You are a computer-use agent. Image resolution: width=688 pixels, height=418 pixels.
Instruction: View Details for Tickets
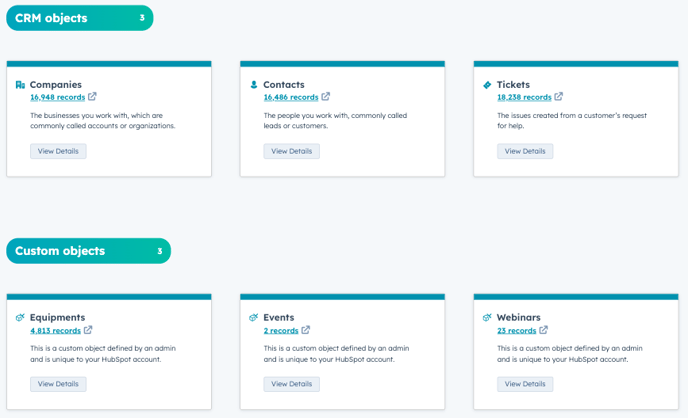[x=525, y=151]
